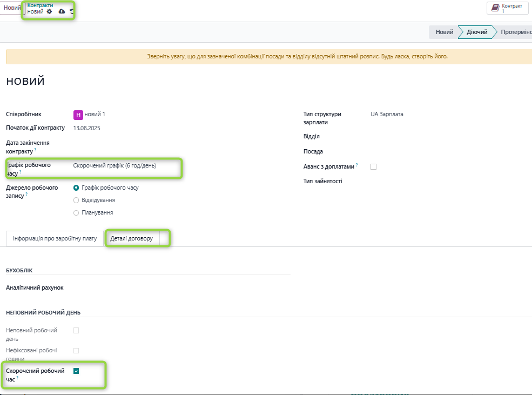Click the cloud upload save icon
Screen dimensions: 532x395
coord(62,11)
